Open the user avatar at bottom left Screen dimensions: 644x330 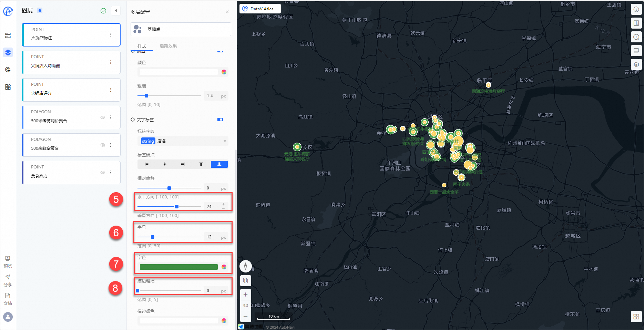point(8,317)
